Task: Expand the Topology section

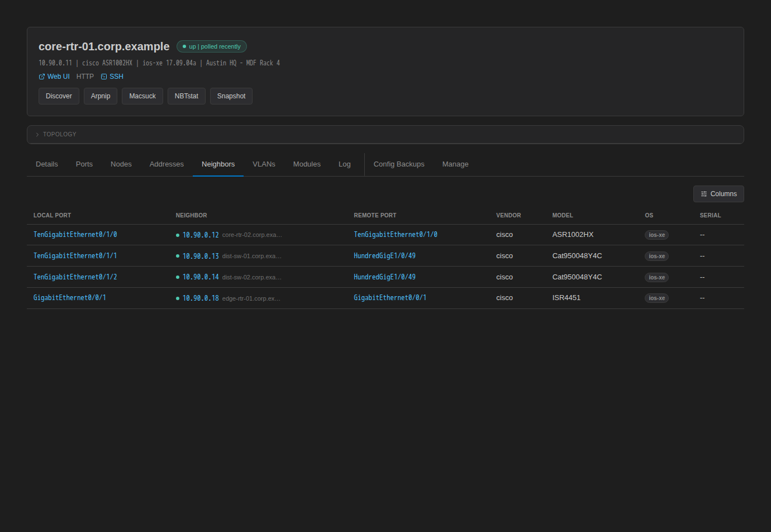Action: [385, 134]
